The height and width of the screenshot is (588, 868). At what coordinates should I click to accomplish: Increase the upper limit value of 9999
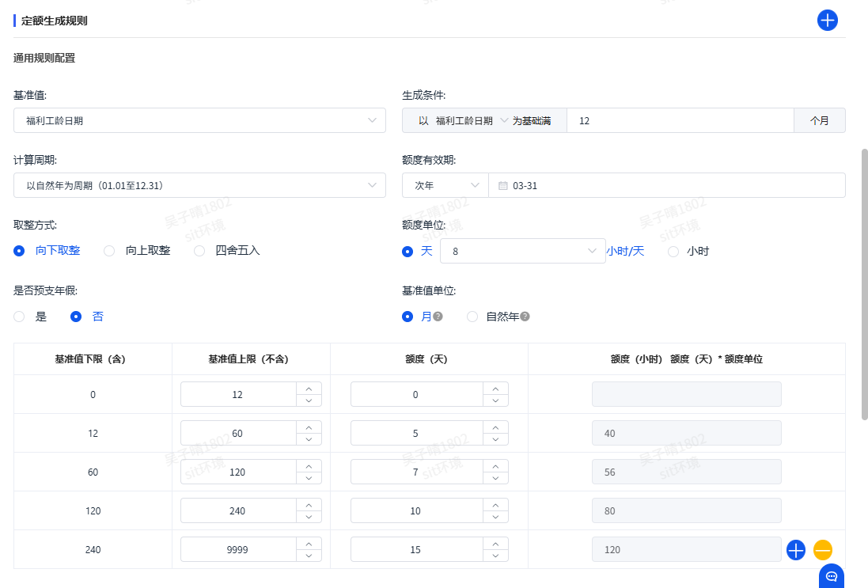coord(309,544)
